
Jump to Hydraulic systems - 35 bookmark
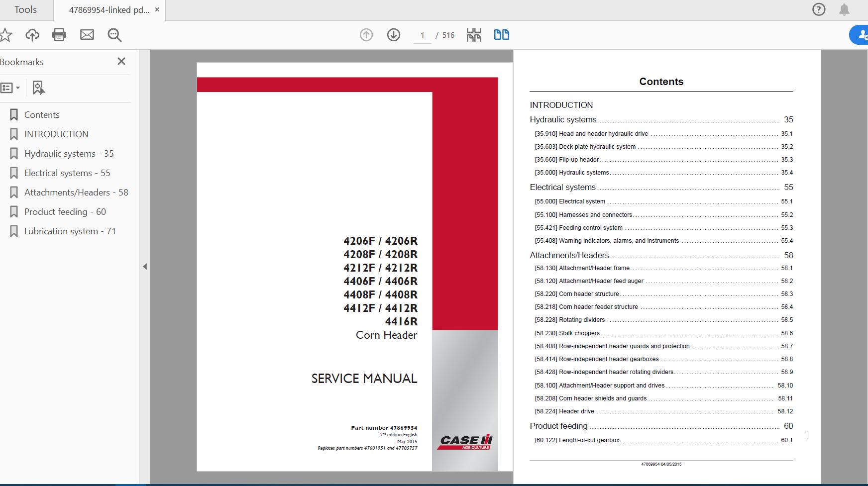[x=69, y=154]
